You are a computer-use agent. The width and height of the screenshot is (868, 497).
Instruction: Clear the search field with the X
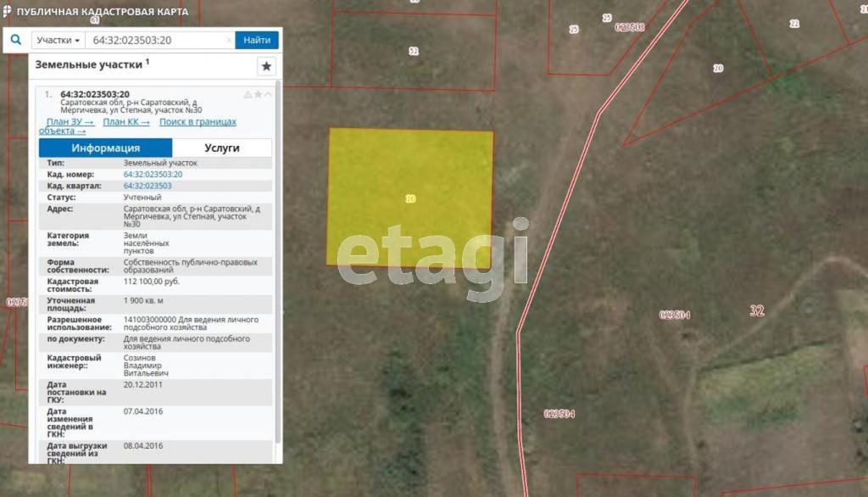(x=229, y=40)
